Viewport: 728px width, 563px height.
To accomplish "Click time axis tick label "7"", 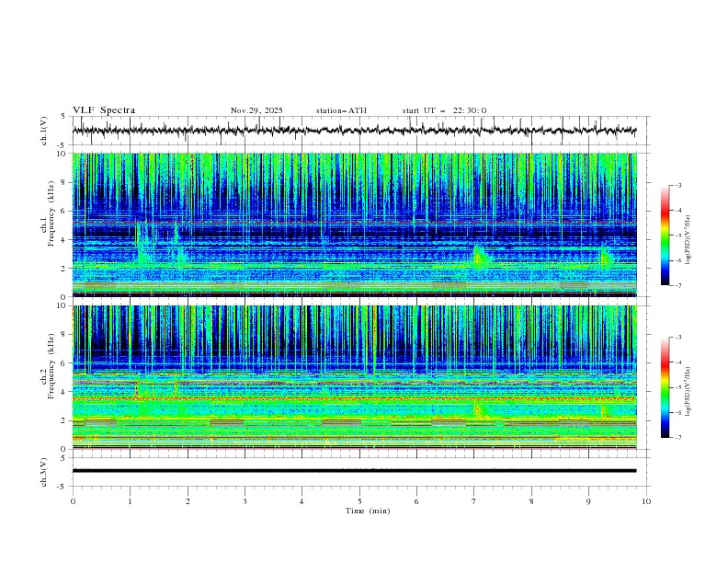I will pyautogui.click(x=473, y=501).
